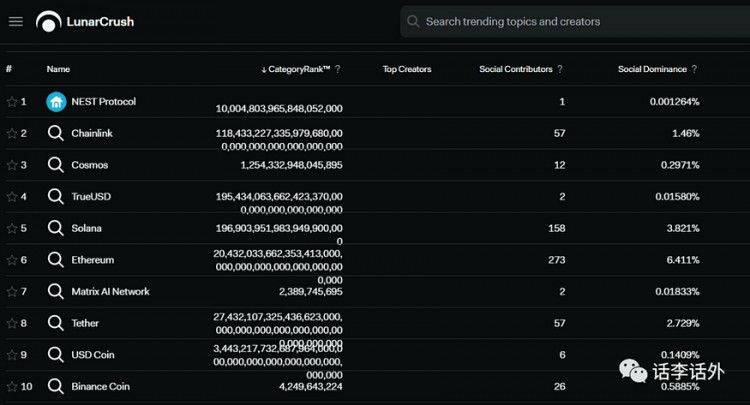Select NEST Protocol's dominance 0.001264%

(674, 102)
